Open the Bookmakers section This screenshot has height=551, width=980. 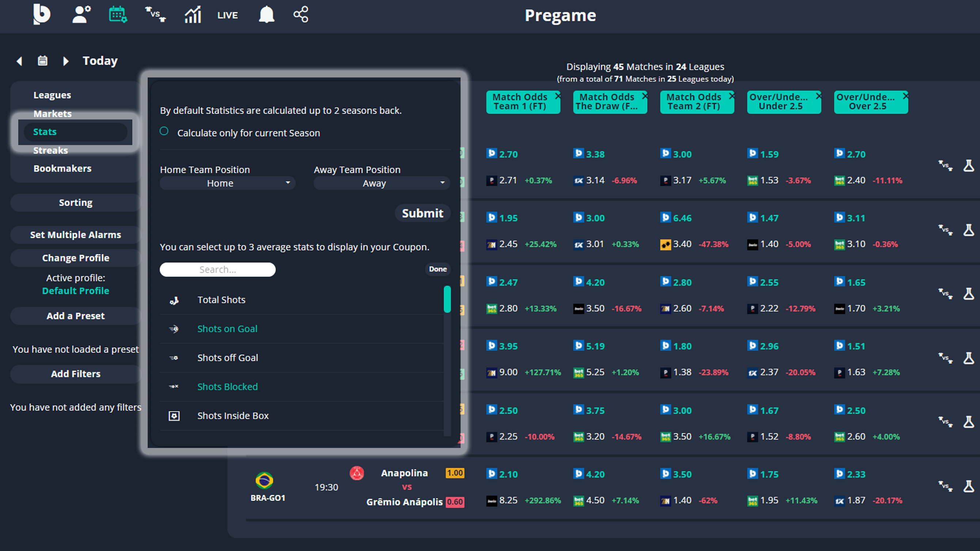point(63,168)
